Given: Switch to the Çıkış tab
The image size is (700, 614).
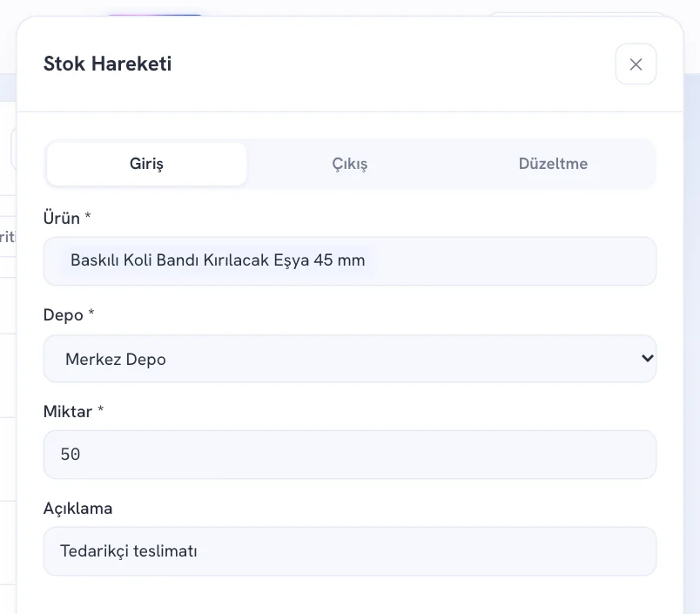Looking at the screenshot, I should 350,164.
